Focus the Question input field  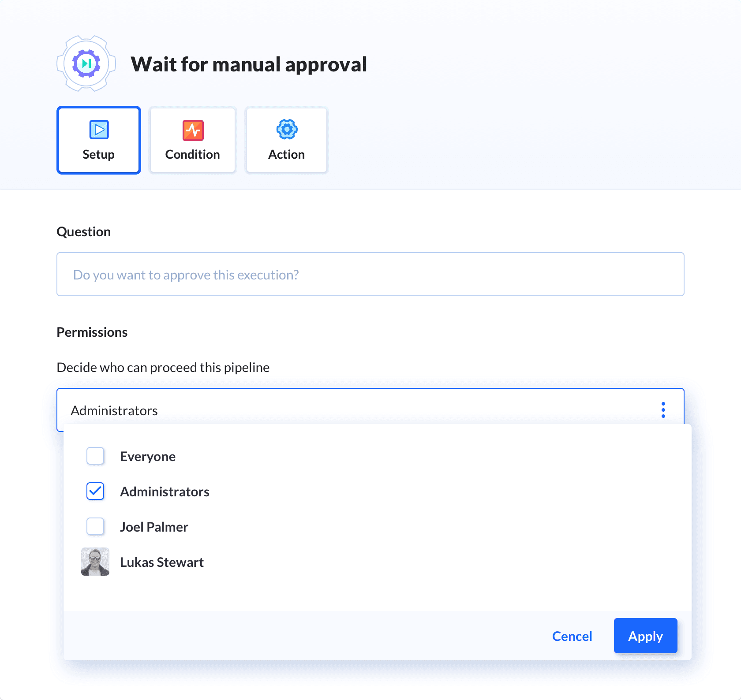pos(370,274)
